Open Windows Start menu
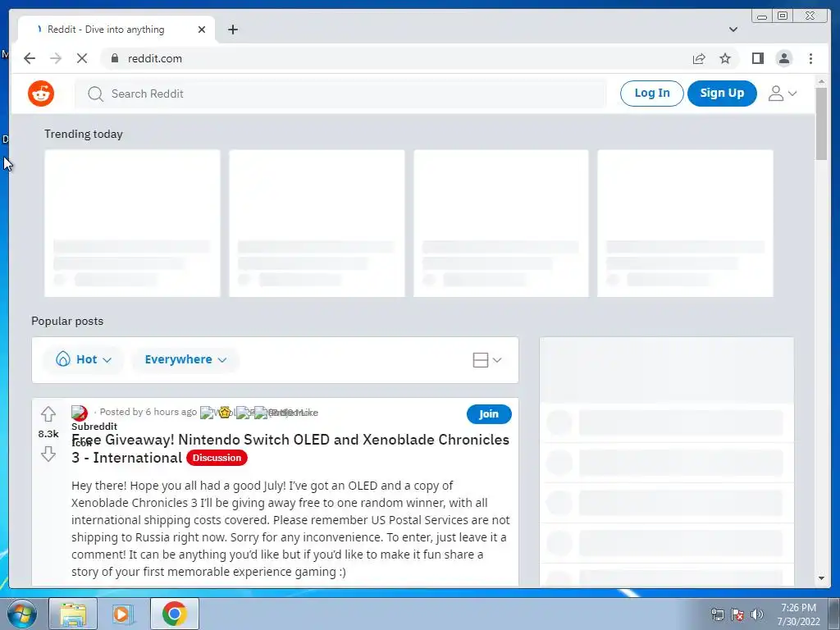Screen dimensions: 840x630 pyautogui.click(x=21, y=614)
